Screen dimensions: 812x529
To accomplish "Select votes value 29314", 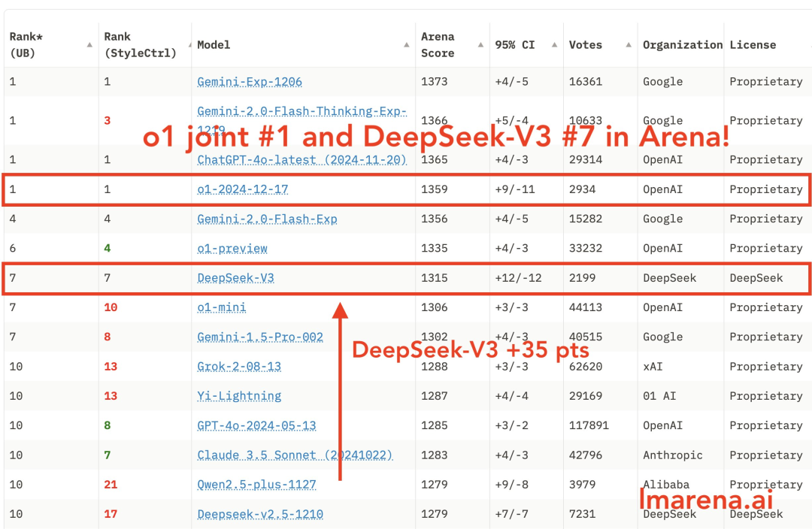I will click(586, 160).
